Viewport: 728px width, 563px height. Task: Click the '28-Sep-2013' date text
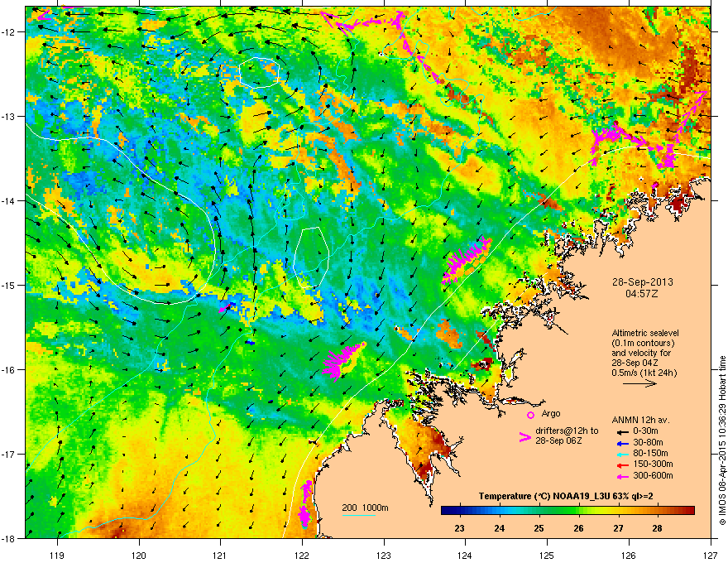point(642,282)
